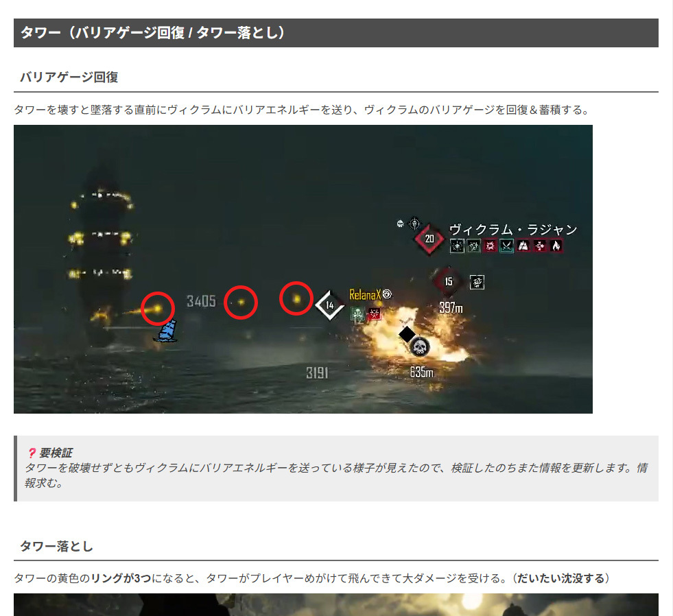Click the dark level 15 diamond badge
This screenshot has height=616, width=673.
(x=448, y=282)
